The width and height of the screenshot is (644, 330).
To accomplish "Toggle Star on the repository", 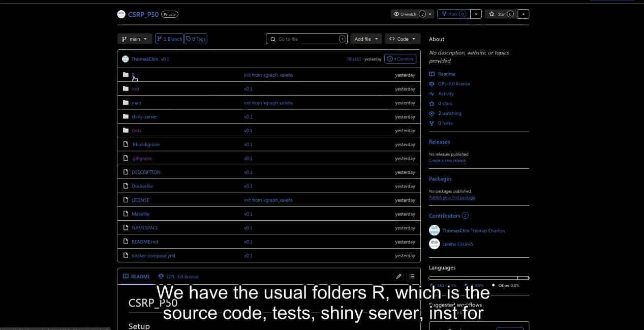I will [x=501, y=14].
